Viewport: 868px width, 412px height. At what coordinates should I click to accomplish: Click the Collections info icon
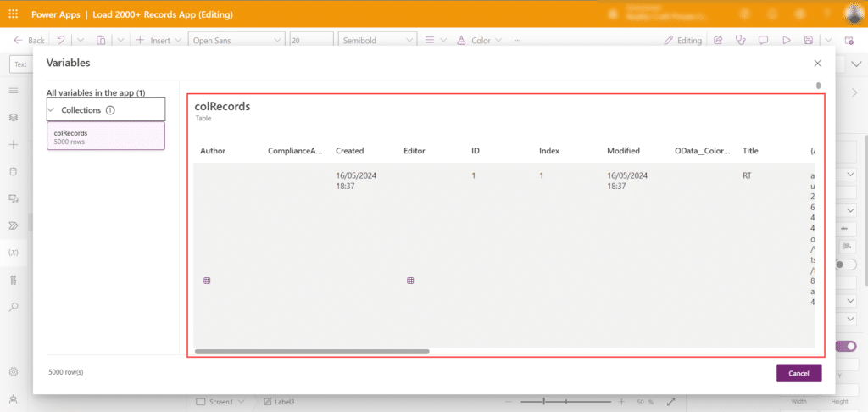(110, 110)
